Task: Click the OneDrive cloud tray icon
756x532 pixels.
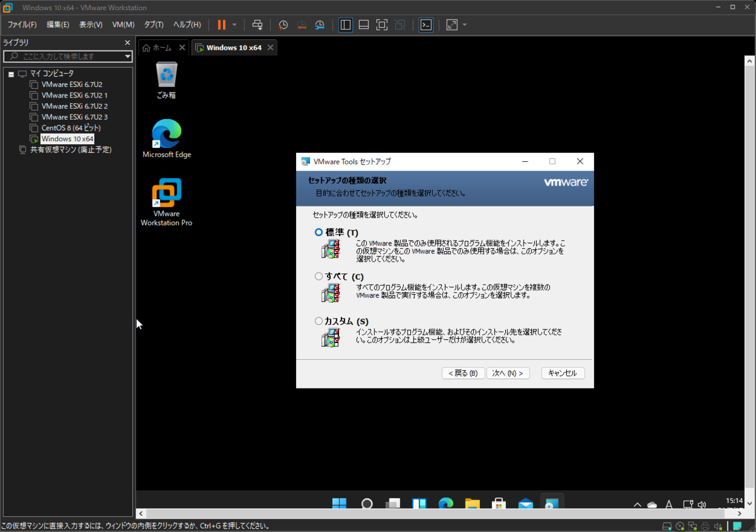Action: click(x=652, y=504)
